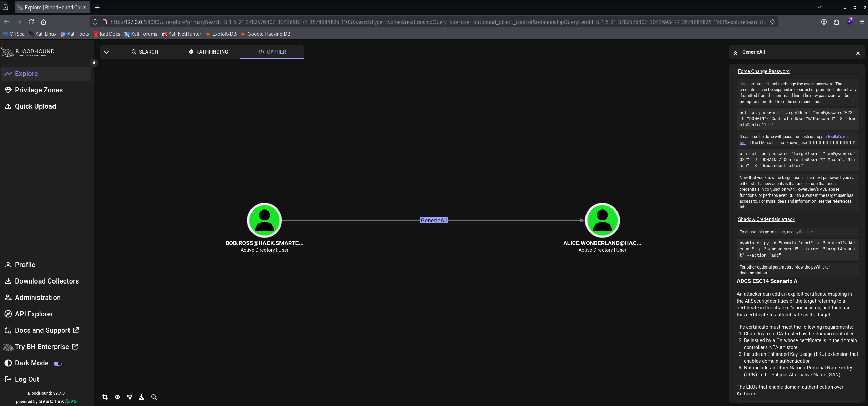
Task: Open the search current results magnifier icon
Action: click(154, 397)
